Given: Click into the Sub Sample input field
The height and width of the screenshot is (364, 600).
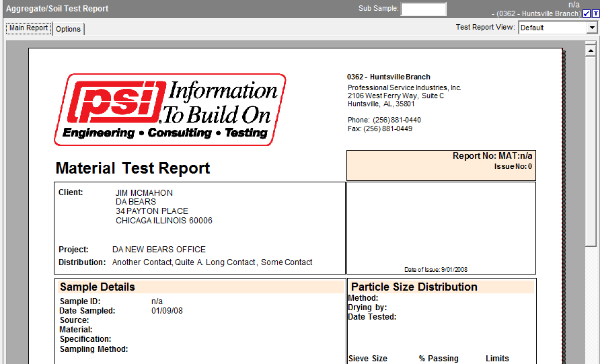Looking at the screenshot, I should [x=423, y=9].
